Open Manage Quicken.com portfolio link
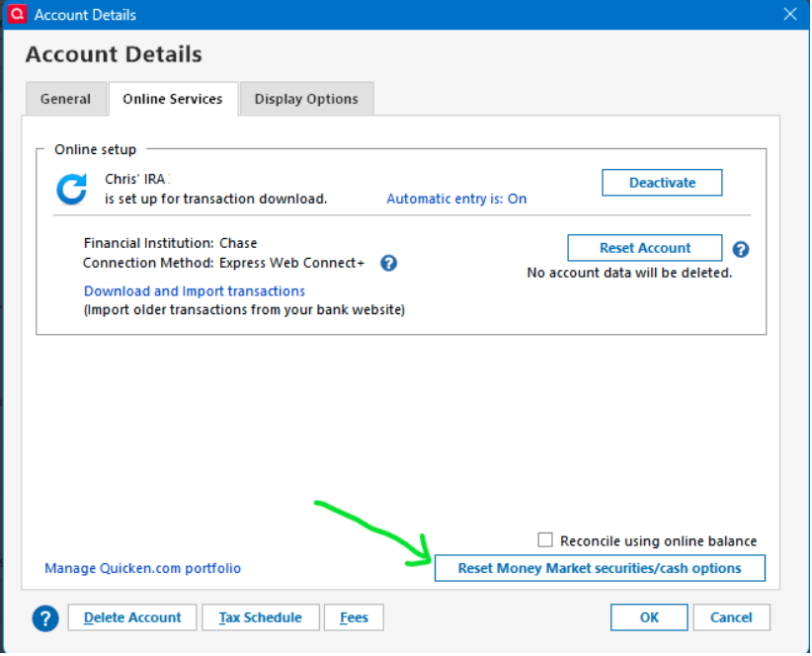This screenshot has height=656, width=812. [x=142, y=568]
